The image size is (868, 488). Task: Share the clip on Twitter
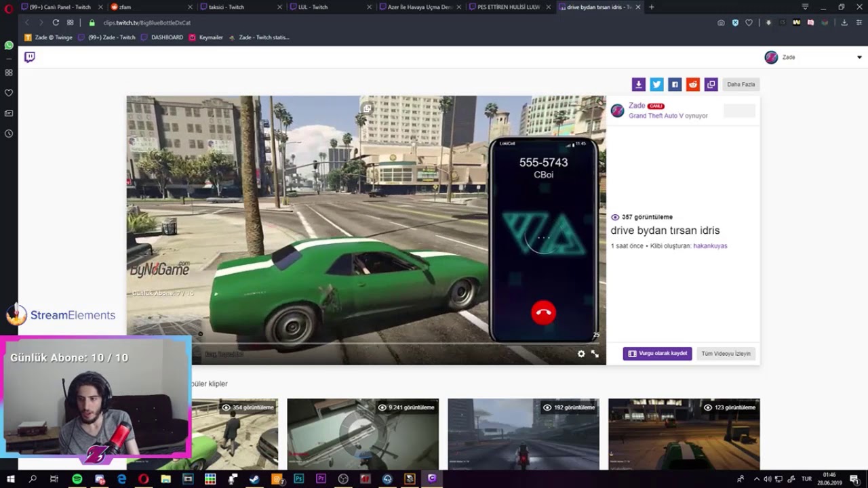point(656,84)
